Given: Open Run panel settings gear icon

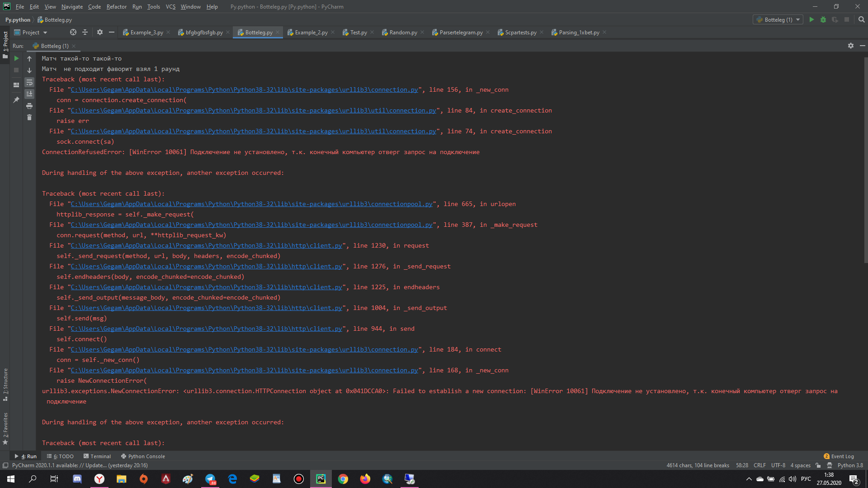Looking at the screenshot, I should coord(851,46).
